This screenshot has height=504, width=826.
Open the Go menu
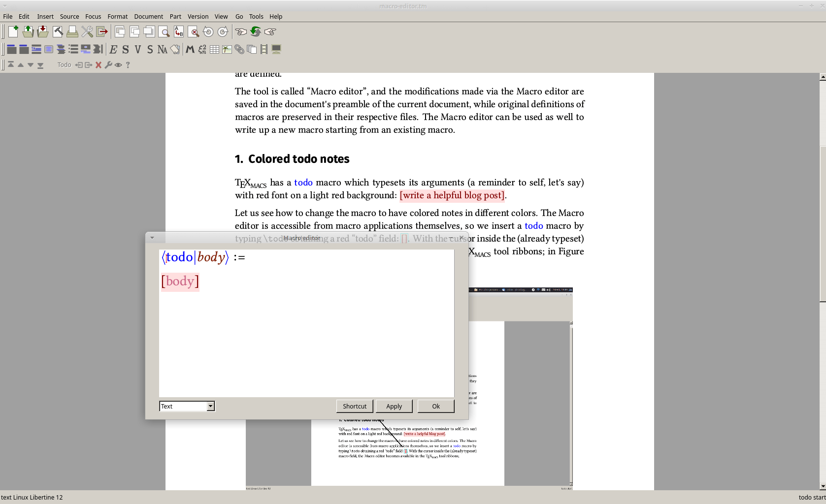pos(239,16)
